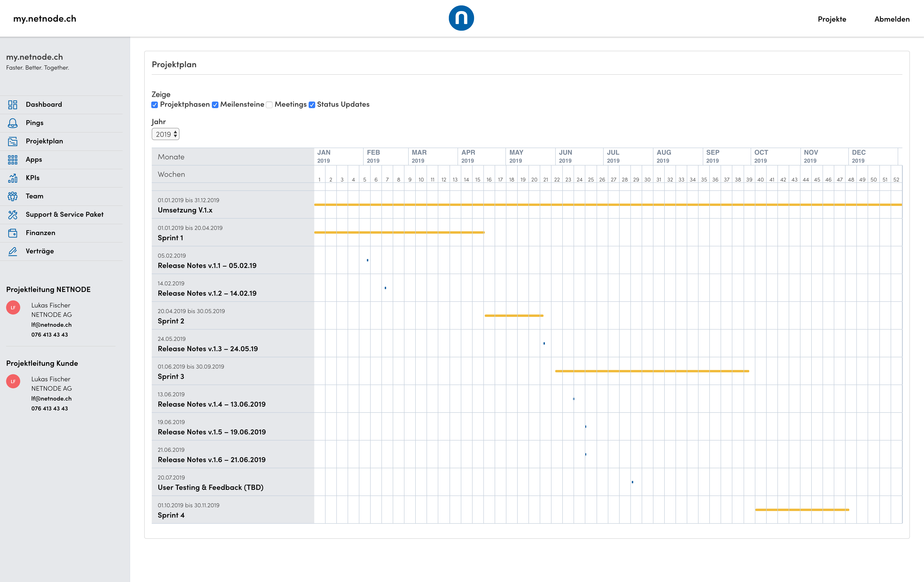Disable the Meilensteine checkbox
The image size is (924, 582).
(215, 105)
